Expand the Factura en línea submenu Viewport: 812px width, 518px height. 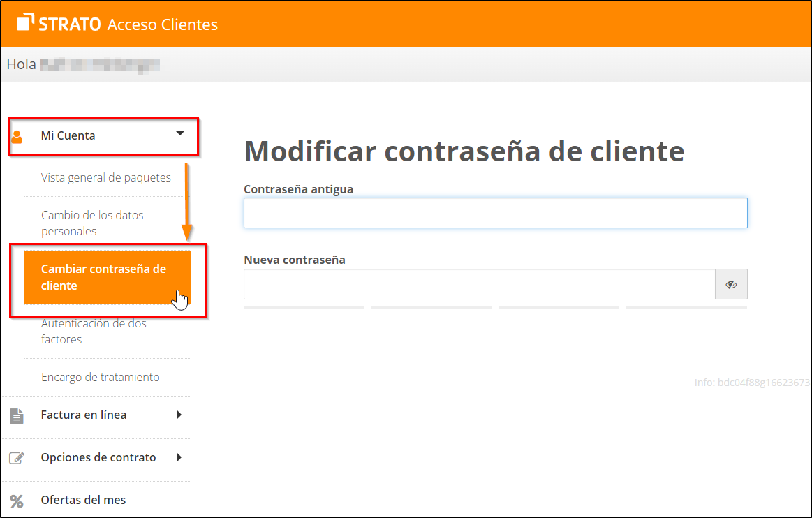[179, 414]
